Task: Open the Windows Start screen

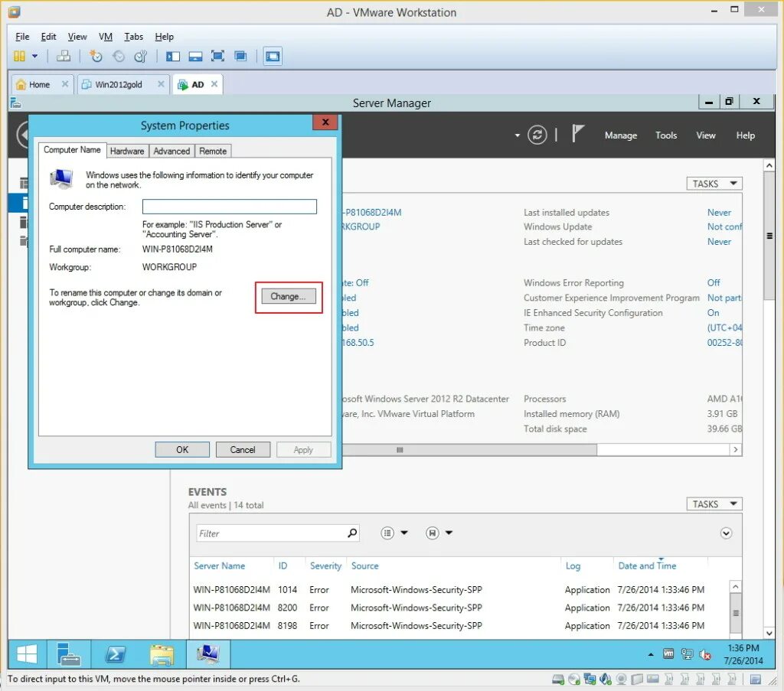Action: [25, 654]
